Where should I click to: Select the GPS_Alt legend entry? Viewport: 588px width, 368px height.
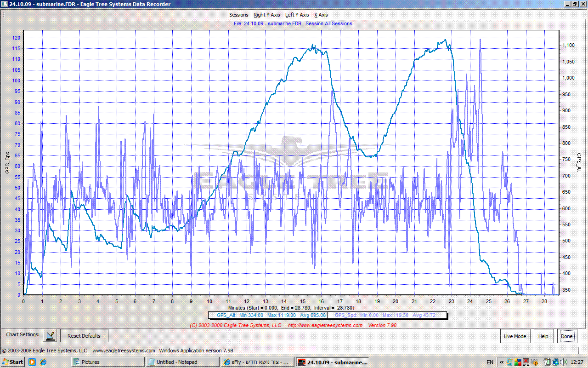point(268,315)
